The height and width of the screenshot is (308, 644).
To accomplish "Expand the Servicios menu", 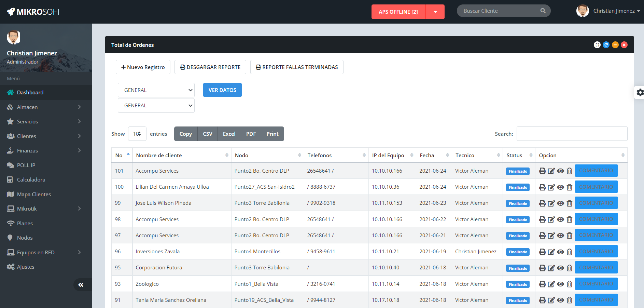I will 46,122.
